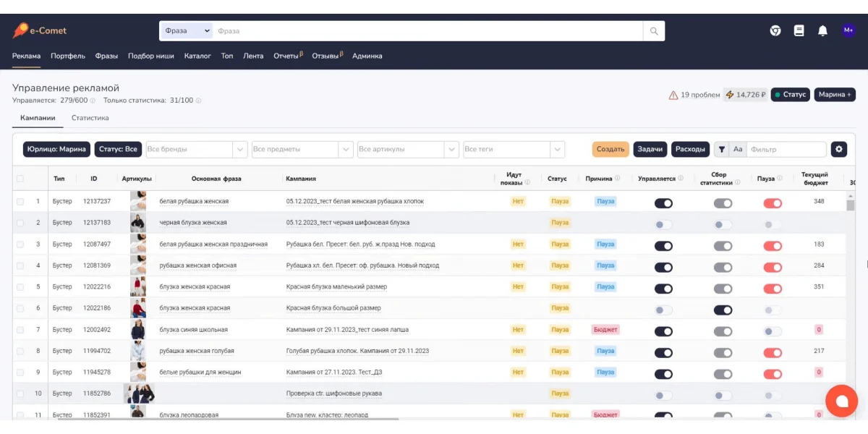The width and height of the screenshot is (868, 434).
Task: Open the user avatar menu
Action: click(x=848, y=30)
